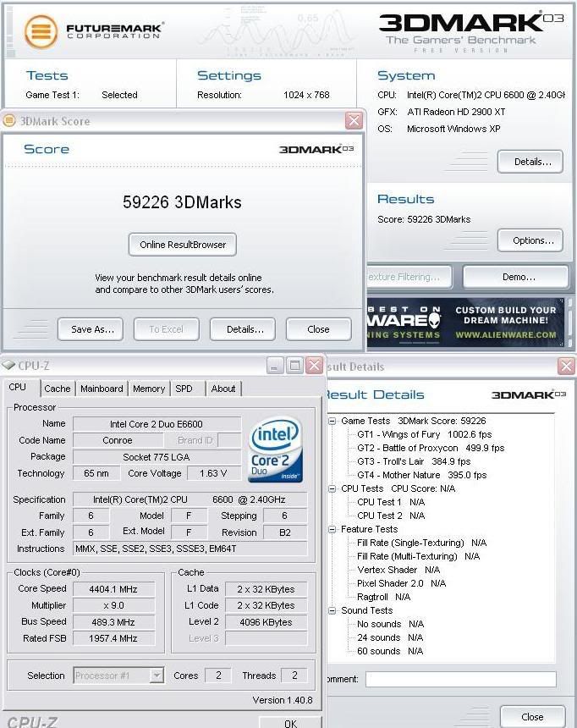Select the Vertex Shader row
This screenshot has width=577, height=728.
coord(398,570)
